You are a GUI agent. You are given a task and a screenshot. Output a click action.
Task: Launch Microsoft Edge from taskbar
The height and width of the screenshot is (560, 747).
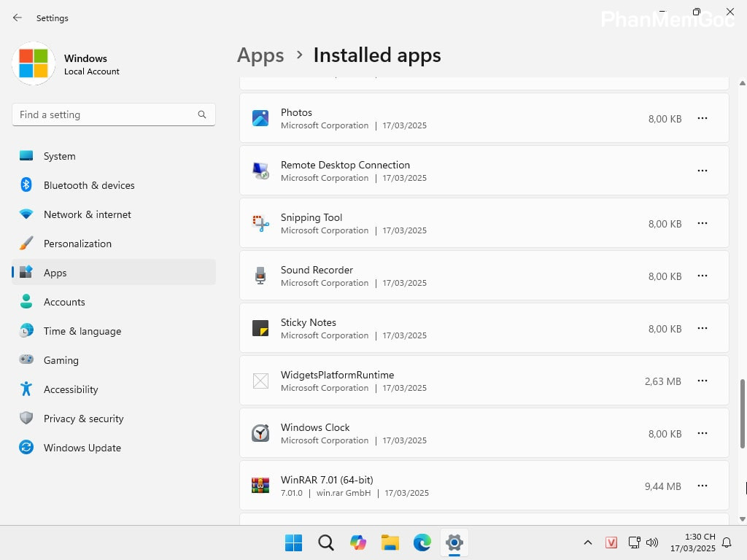pos(422,542)
